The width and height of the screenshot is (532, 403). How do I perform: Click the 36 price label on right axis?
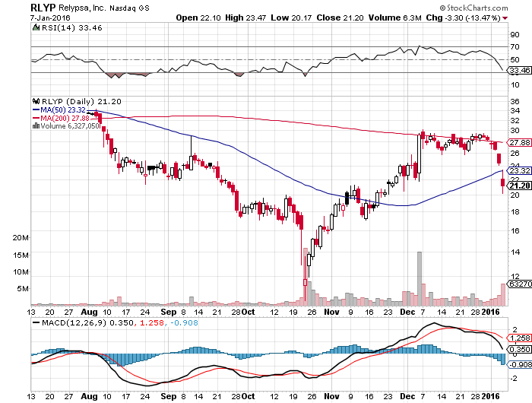pyautogui.click(x=515, y=101)
